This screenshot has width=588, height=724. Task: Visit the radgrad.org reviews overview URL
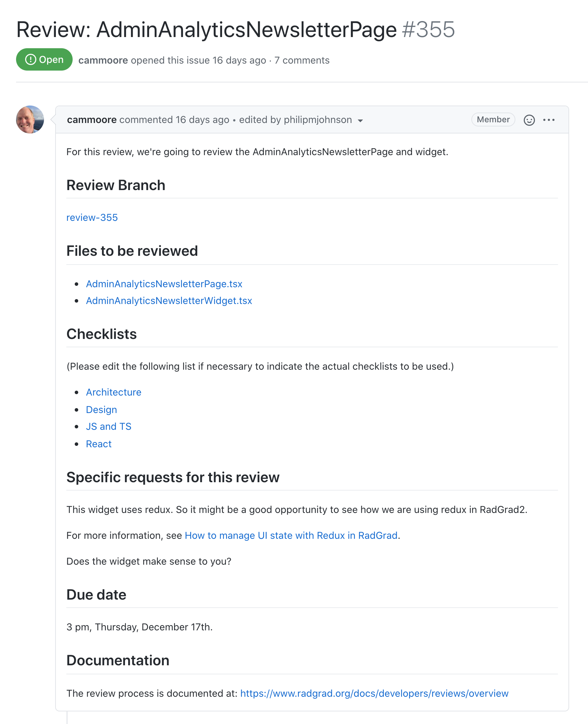point(374,693)
